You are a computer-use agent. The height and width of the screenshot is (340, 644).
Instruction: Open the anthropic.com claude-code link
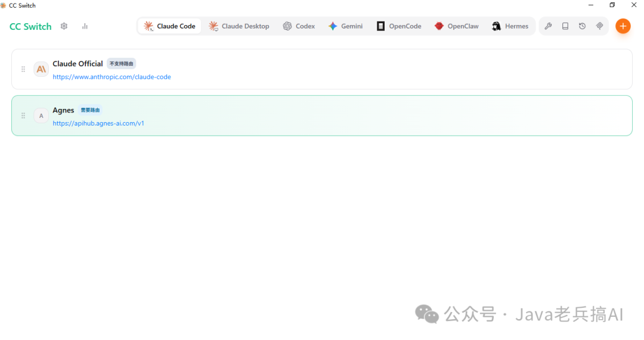[x=112, y=77]
